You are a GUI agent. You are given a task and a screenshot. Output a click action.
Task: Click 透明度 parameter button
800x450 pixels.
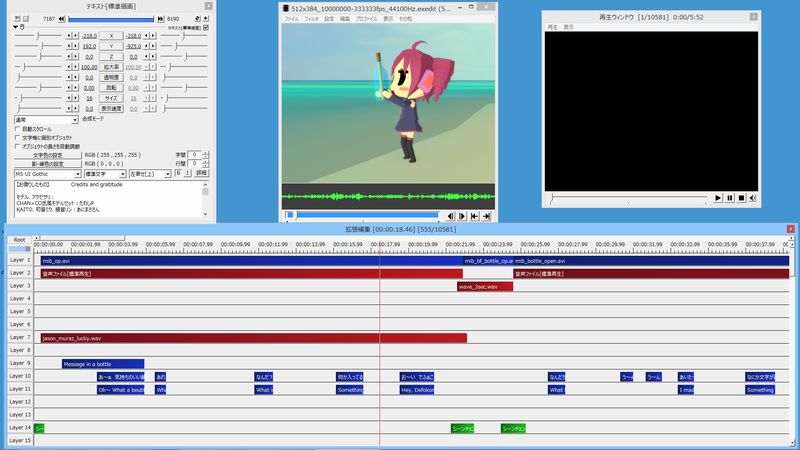point(111,78)
